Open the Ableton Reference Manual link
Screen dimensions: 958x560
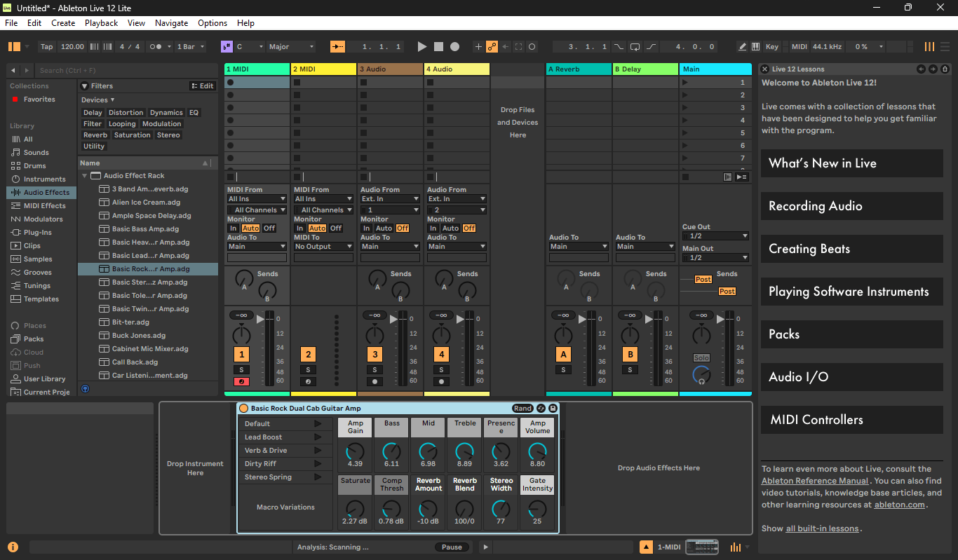[x=815, y=481]
